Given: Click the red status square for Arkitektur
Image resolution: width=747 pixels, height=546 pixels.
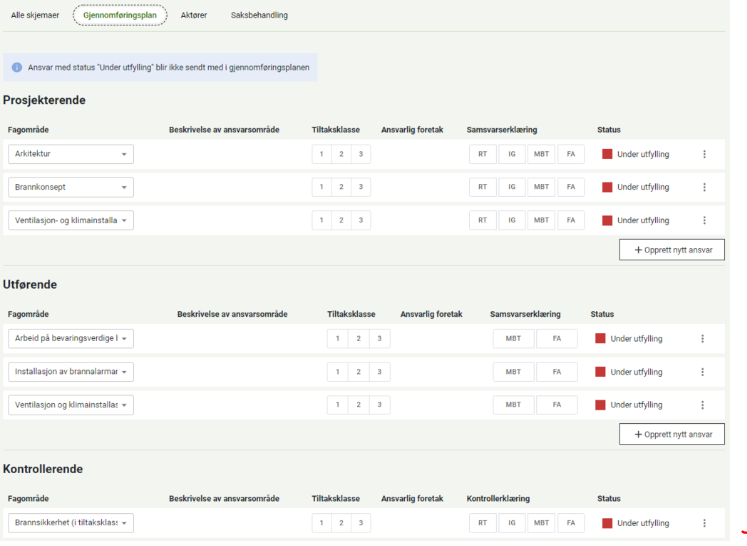Looking at the screenshot, I should coord(607,154).
